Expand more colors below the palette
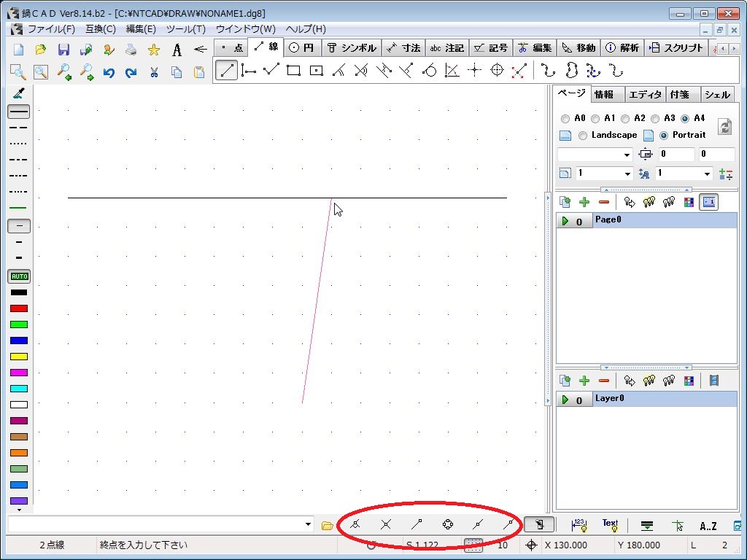Screen dimensions: 747x560 (19, 510)
